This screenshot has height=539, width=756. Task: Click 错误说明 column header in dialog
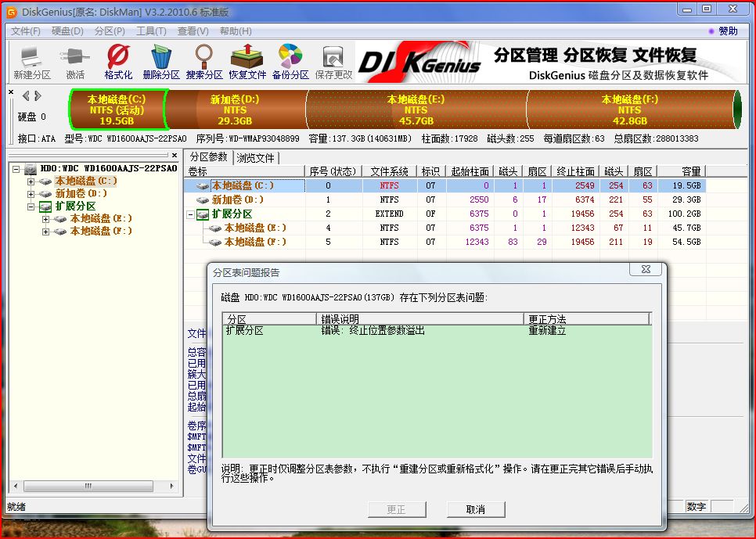coord(420,318)
